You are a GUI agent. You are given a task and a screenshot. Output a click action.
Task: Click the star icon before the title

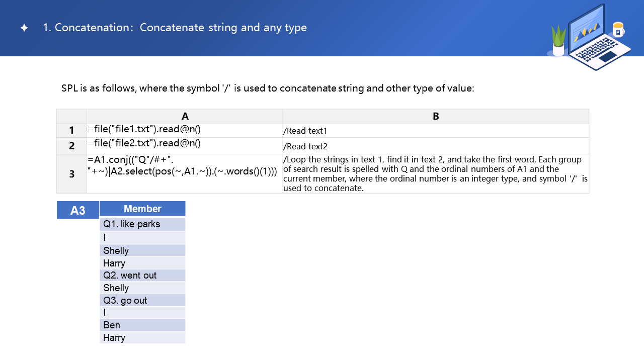24,28
